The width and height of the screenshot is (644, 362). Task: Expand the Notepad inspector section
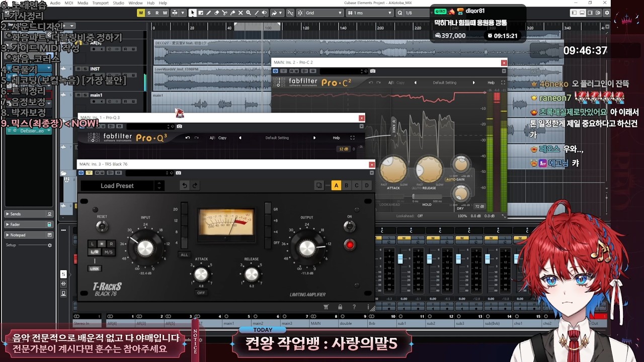pyautogui.click(x=29, y=235)
